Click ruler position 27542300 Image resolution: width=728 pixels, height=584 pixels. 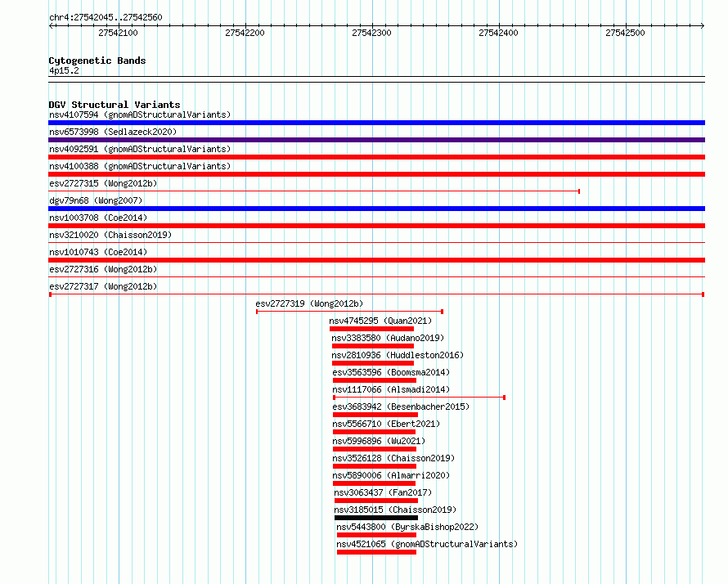372,33
